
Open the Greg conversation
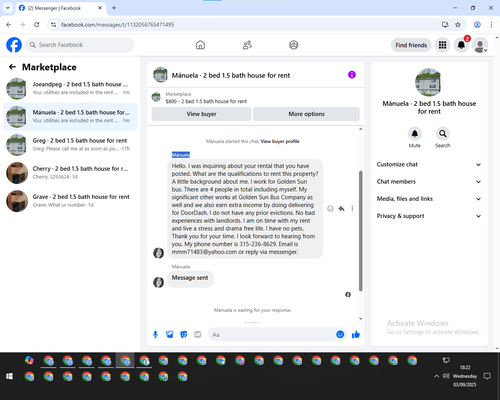tap(70, 145)
